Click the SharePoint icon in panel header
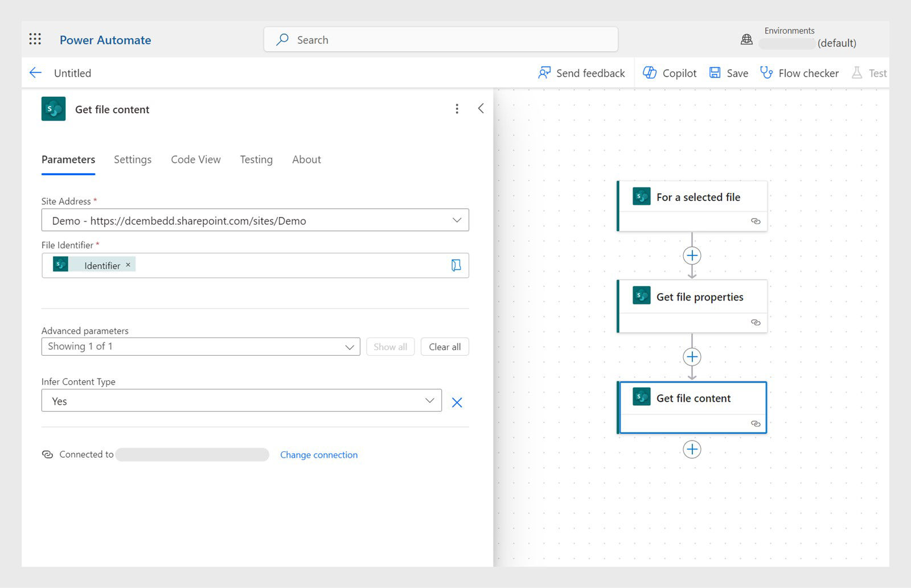 [x=54, y=109]
